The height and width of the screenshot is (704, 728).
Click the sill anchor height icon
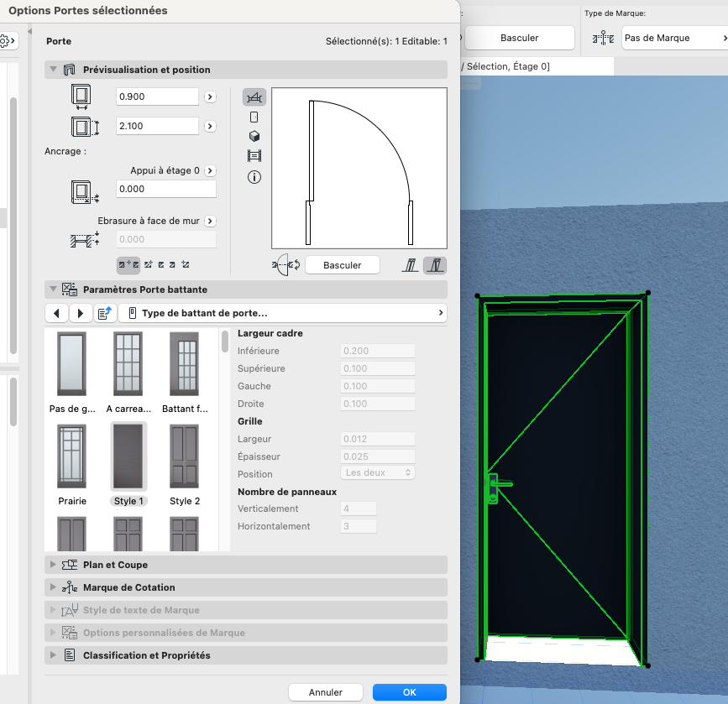(85, 191)
